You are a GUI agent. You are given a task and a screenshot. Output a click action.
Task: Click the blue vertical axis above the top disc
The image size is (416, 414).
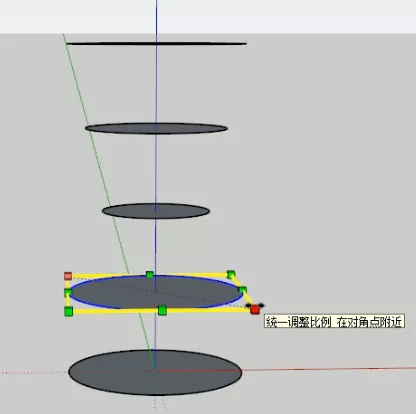click(x=156, y=20)
